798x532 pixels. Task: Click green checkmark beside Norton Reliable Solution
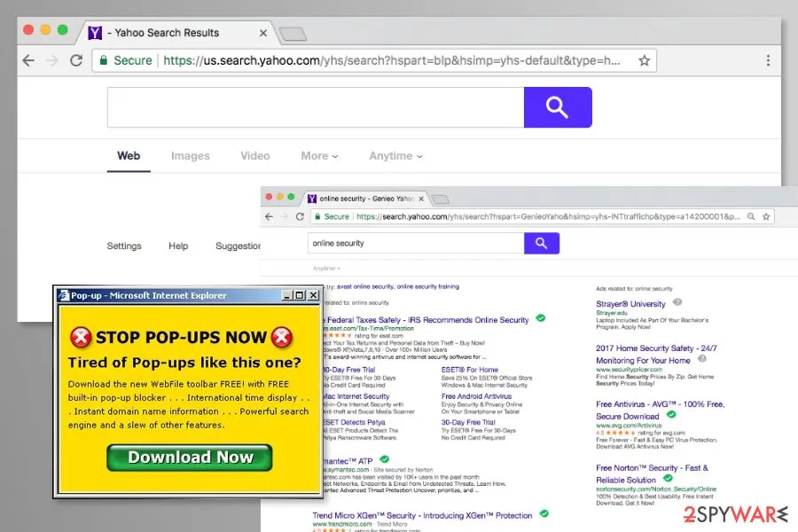coord(669,478)
